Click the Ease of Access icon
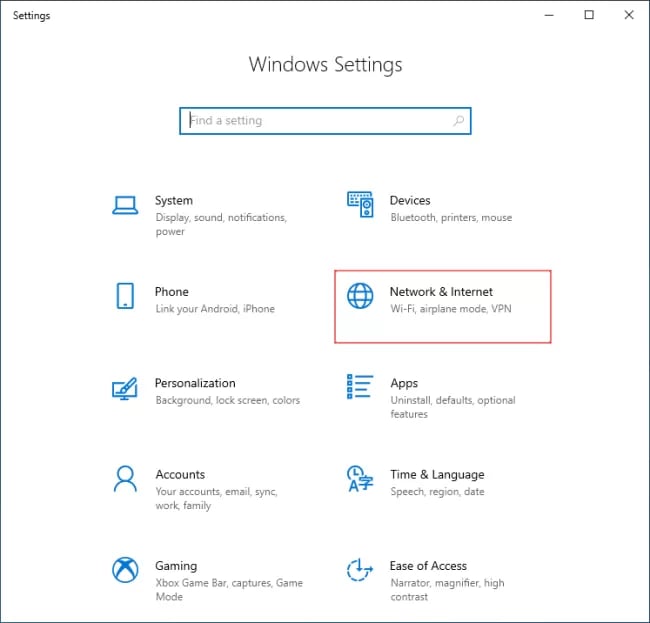The image size is (650, 623). tap(360, 570)
